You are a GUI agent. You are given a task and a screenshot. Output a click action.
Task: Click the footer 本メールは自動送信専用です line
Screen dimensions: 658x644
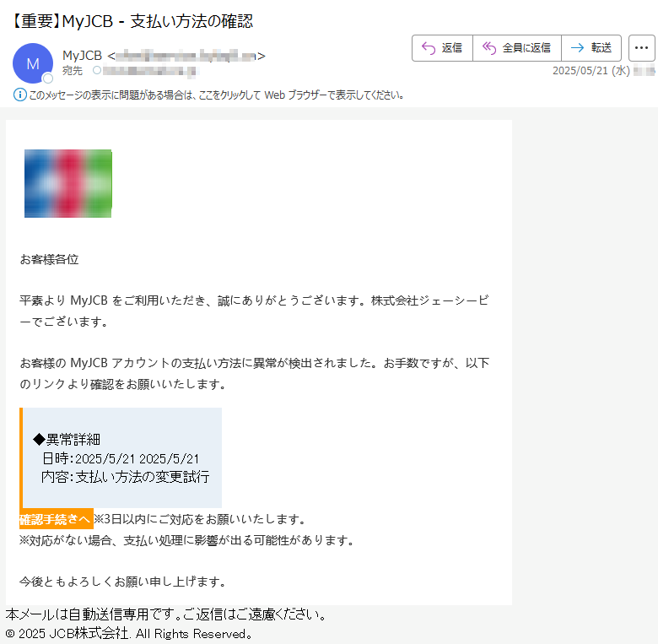tap(166, 614)
